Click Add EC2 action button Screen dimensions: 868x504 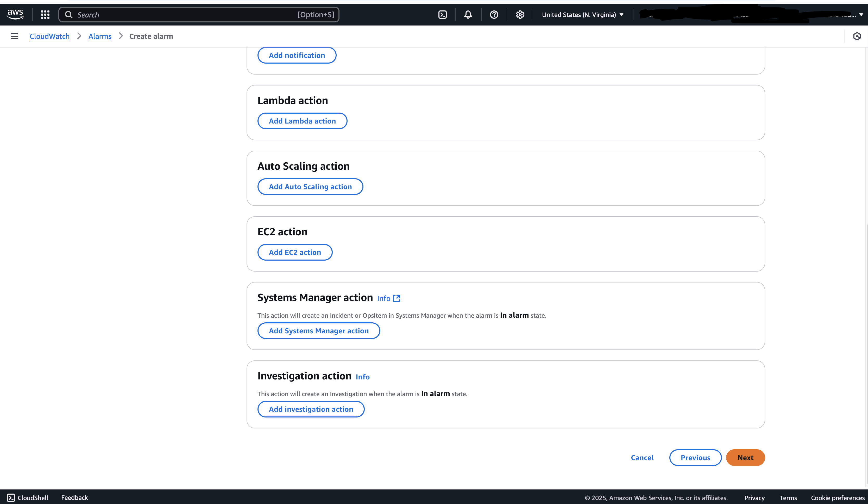click(295, 252)
